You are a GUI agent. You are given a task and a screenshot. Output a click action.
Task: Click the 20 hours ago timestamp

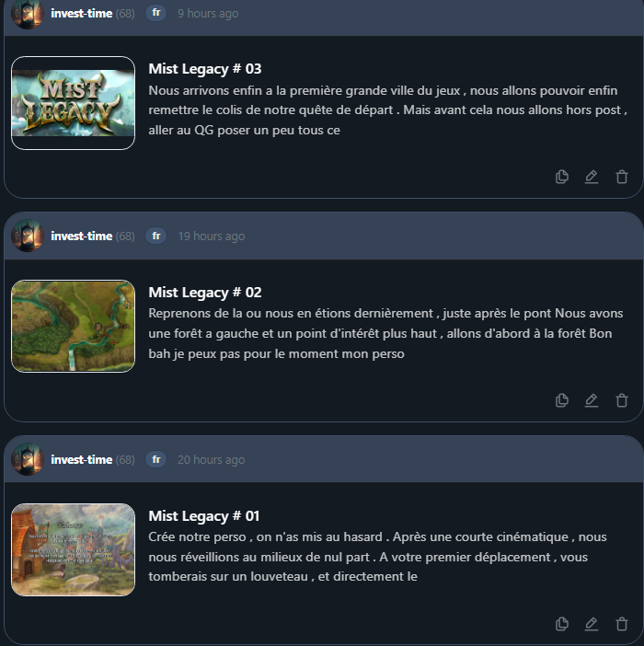(x=212, y=460)
